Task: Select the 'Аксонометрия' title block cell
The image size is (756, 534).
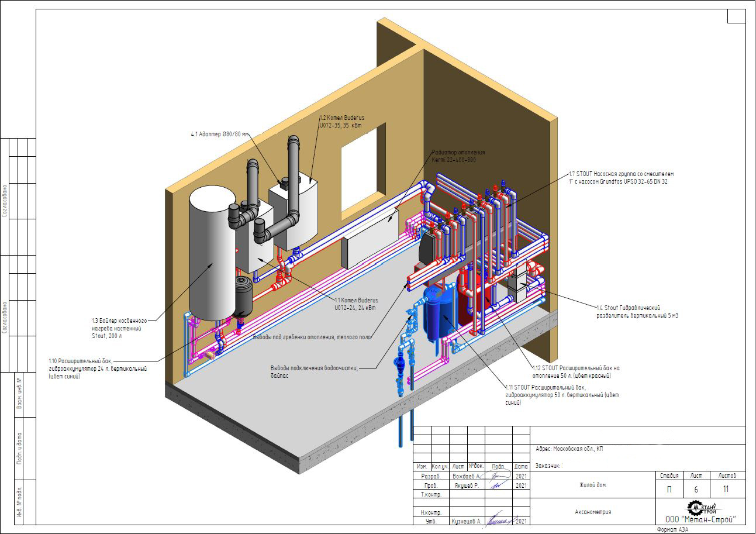Action: (x=593, y=512)
